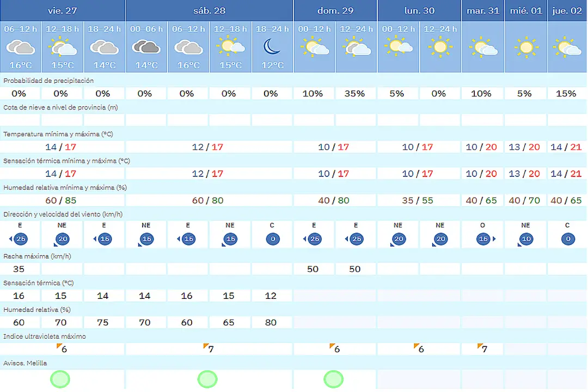Click the cloudy icon for sáb. 28 06–12 h
This screenshot has height=392, width=588.
click(188, 48)
